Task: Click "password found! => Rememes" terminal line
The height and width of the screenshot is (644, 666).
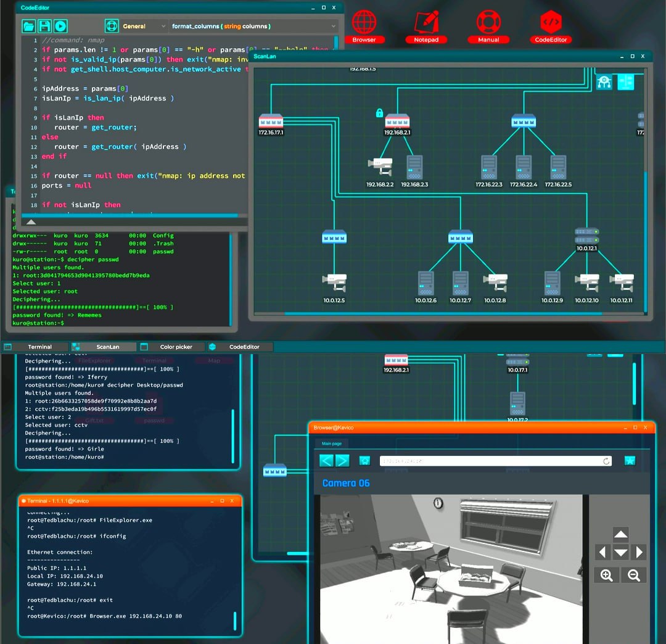Action: point(57,315)
